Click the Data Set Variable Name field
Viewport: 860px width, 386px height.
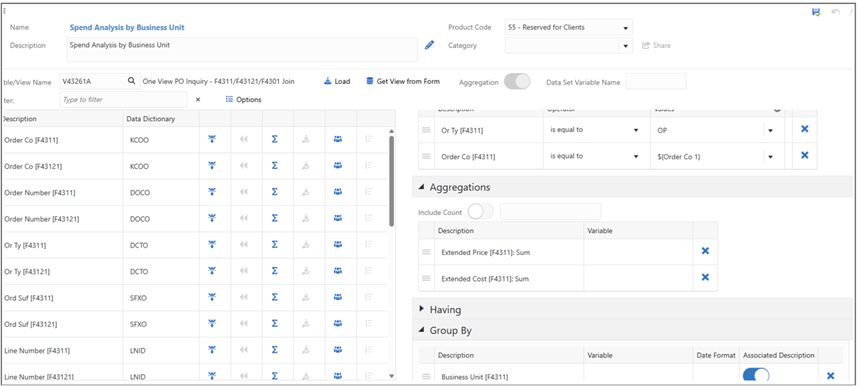click(x=656, y=82)
